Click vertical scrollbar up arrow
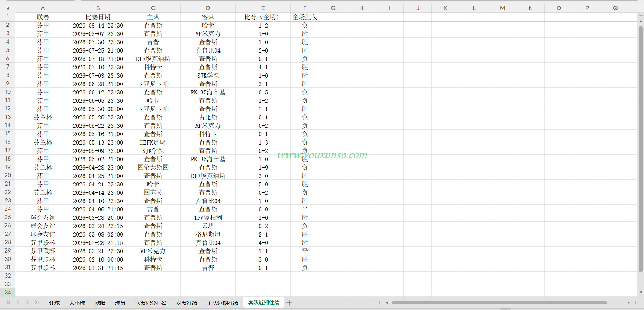The image size is (644, 310). point(641,21)
